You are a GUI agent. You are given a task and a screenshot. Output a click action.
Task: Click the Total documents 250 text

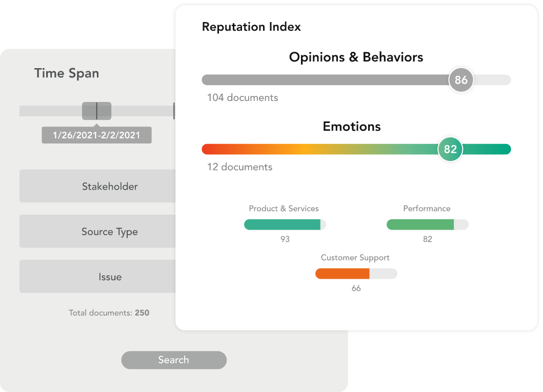point(109,313)
